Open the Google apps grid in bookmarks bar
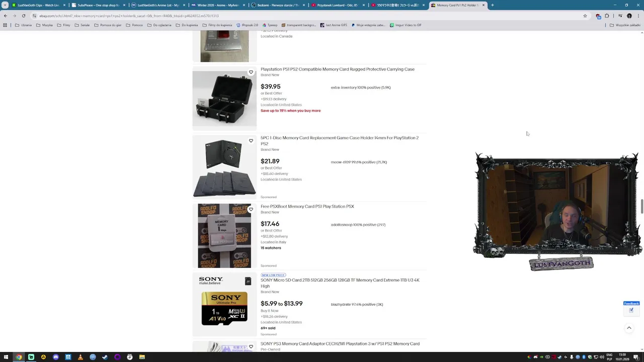The height and width of the screenshot is (362, 644). [5, 25]
